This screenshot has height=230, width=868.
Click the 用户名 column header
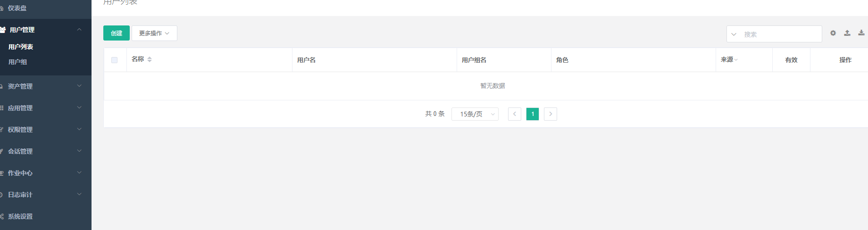(307, 60)
